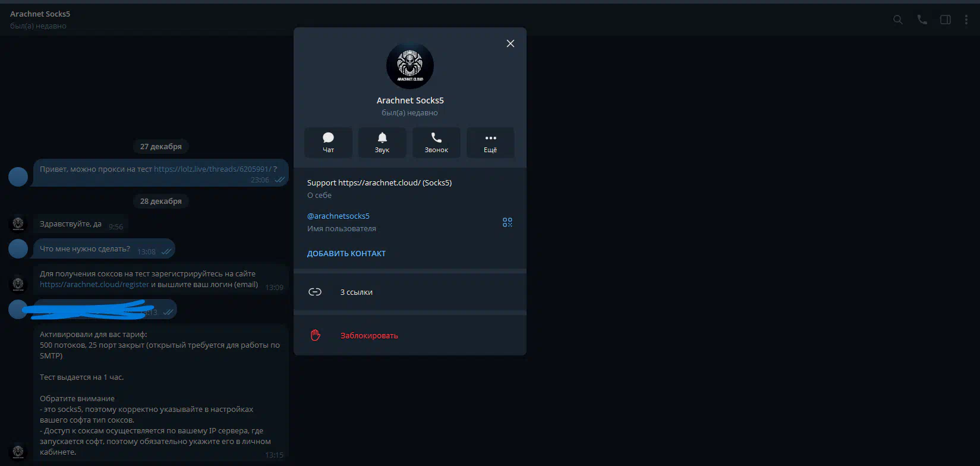
Task: Click Arachnet avatar beside 'Здравствуйте, да'
Action: [18, 223]
